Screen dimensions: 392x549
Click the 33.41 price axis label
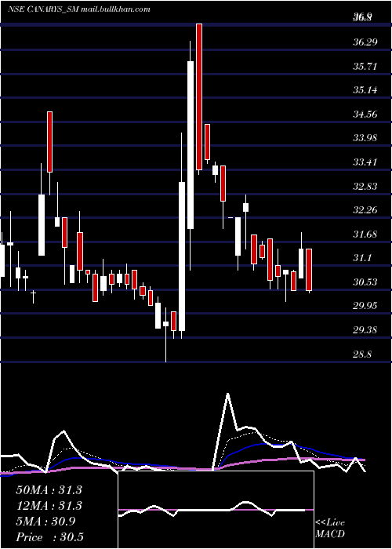(x=365, y=162)
